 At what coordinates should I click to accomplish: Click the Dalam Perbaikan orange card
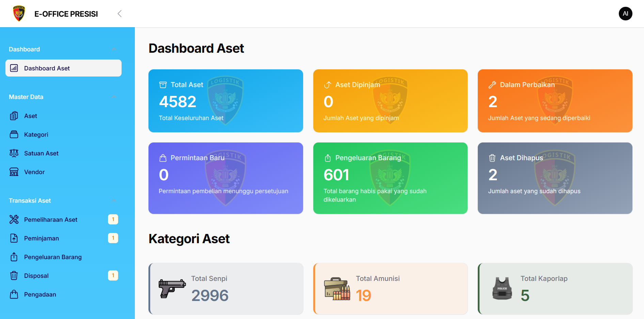[555, 101]
